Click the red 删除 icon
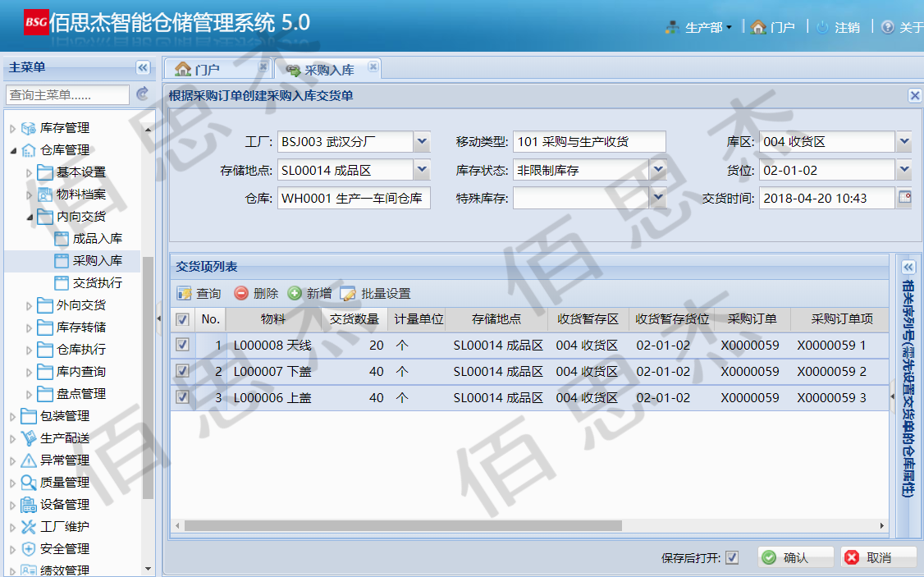This screenshot has height=577, width=924. [241, 293]
